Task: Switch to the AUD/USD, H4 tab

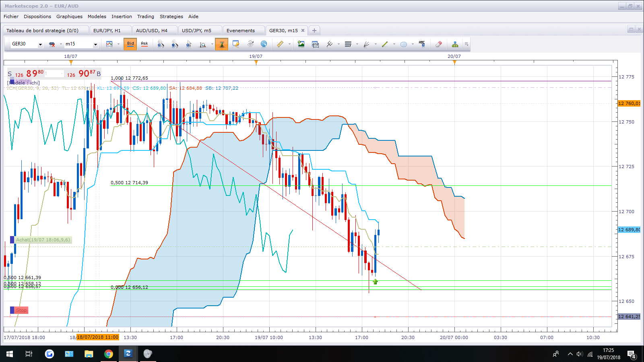Action: tap(155, 31)
